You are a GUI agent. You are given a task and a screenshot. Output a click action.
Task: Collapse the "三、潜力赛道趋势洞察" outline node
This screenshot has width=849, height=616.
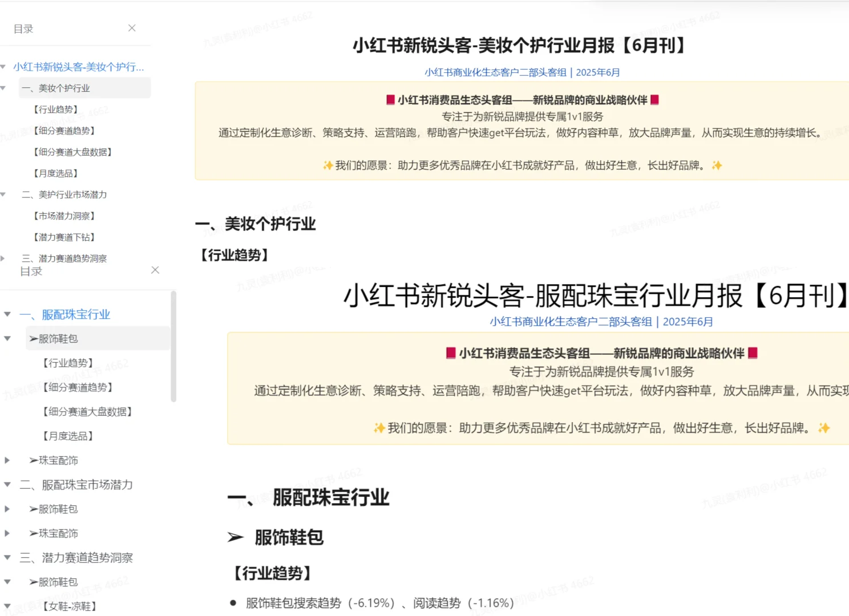coord(7,558)
